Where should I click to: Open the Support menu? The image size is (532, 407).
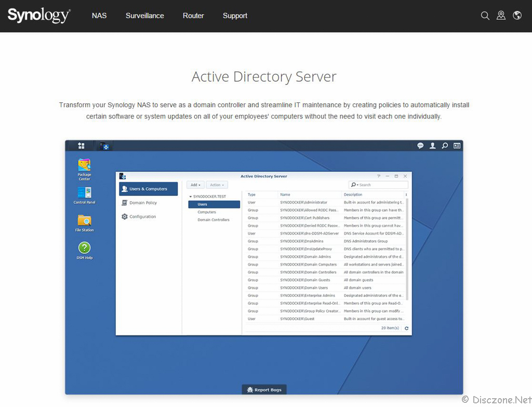point(235,16)
